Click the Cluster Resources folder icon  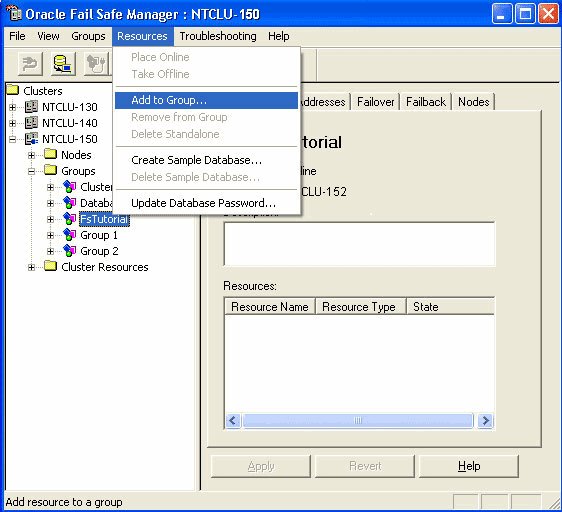click(x=51, y=266)
